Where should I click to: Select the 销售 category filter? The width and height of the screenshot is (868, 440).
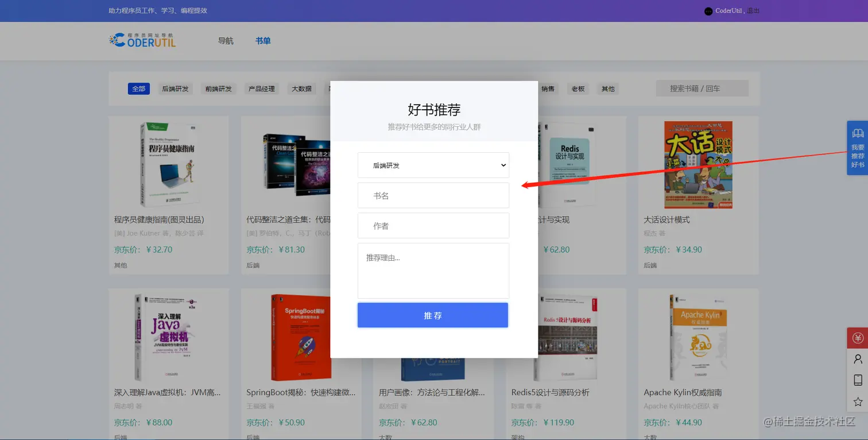point(548,88)
